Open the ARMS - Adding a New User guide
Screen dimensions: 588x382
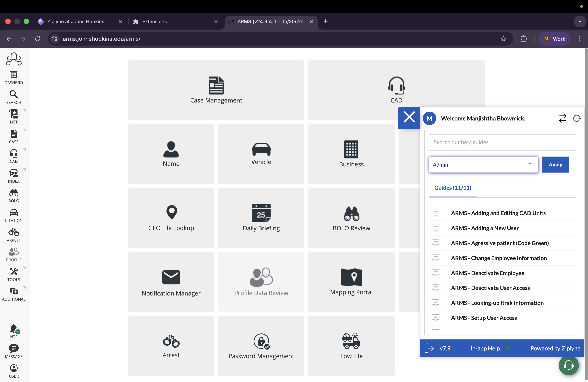[484, 228]
